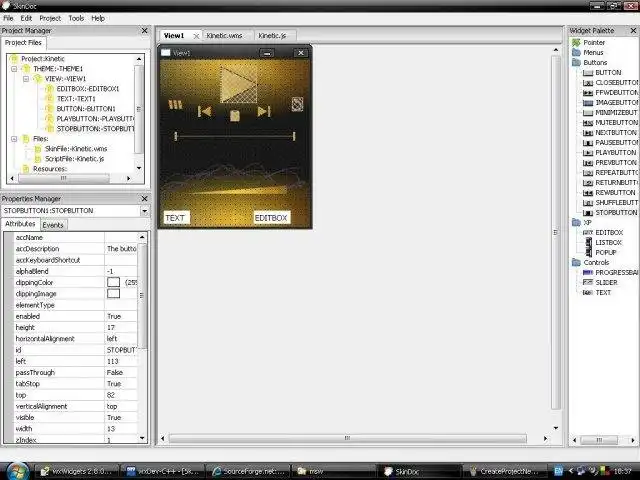Close the View1 tab
This screenshot has height=480, width=640.
pos(196,36)
